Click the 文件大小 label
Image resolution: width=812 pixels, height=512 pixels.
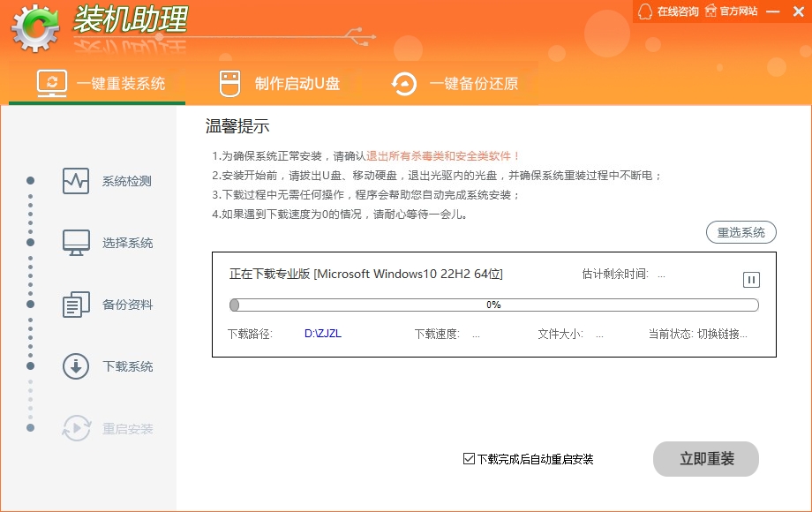560,334
